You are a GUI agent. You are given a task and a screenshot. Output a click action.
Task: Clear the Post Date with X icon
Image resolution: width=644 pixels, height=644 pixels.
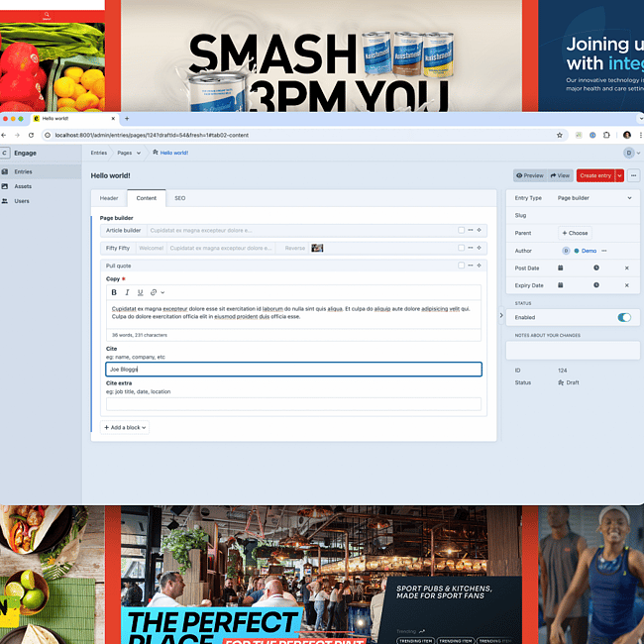click(626, 268)
